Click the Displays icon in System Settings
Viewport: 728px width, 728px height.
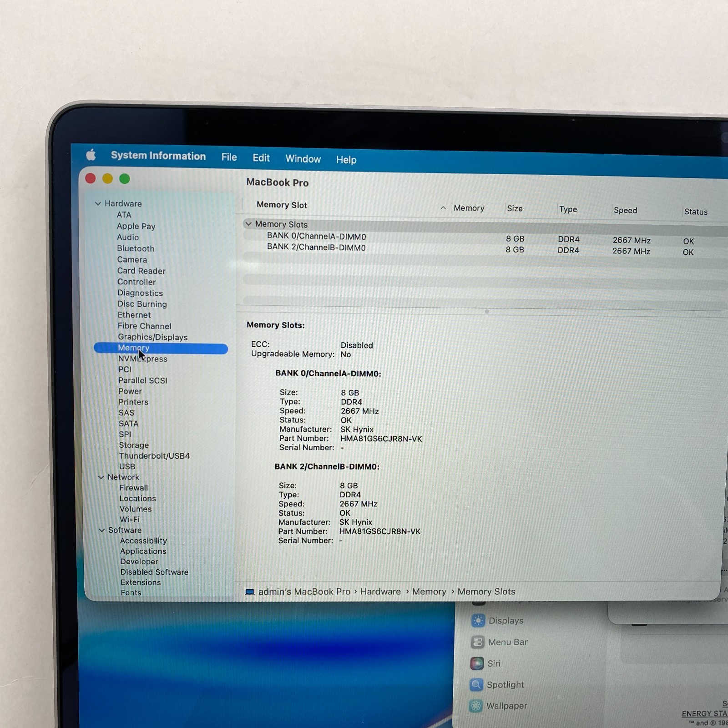coord(478,620)
